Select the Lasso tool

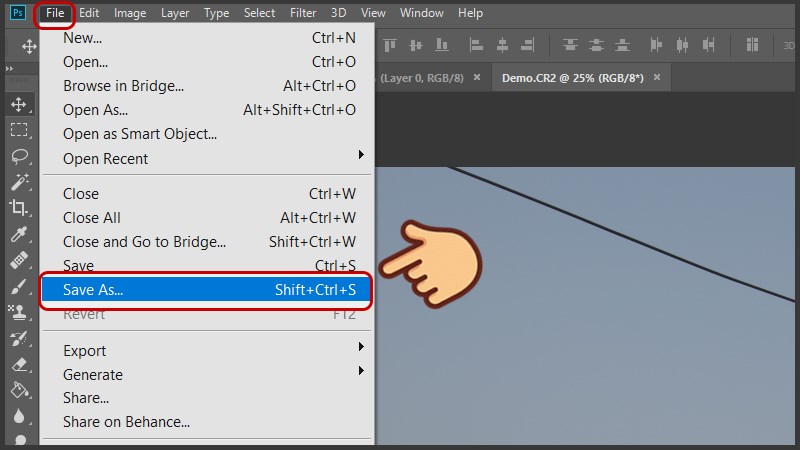coord(19,156)
